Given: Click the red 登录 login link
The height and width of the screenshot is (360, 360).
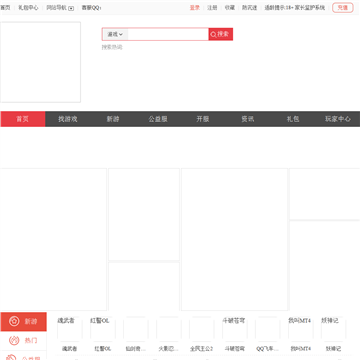Looking at the screenshot, I should 195,8.
